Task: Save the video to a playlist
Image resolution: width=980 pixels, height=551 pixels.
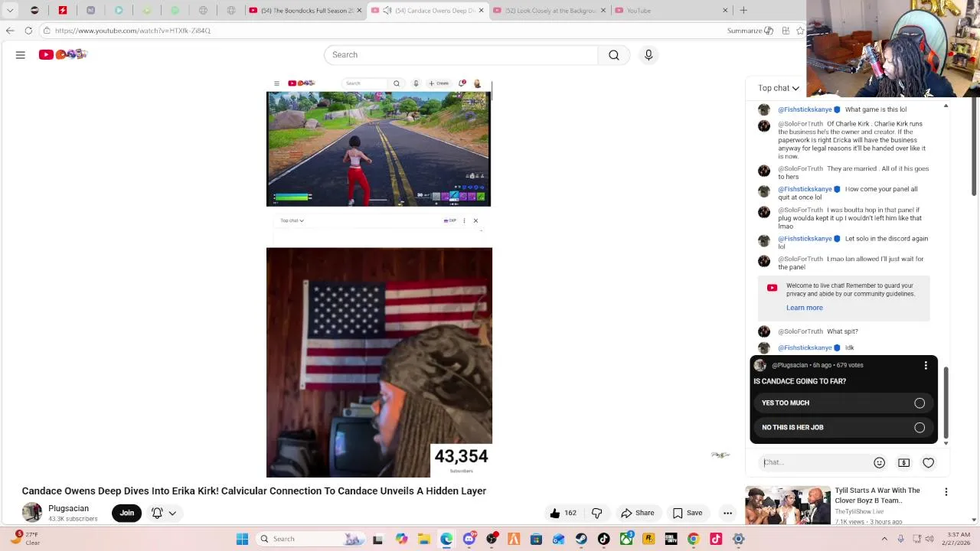Action: point(688,513)
